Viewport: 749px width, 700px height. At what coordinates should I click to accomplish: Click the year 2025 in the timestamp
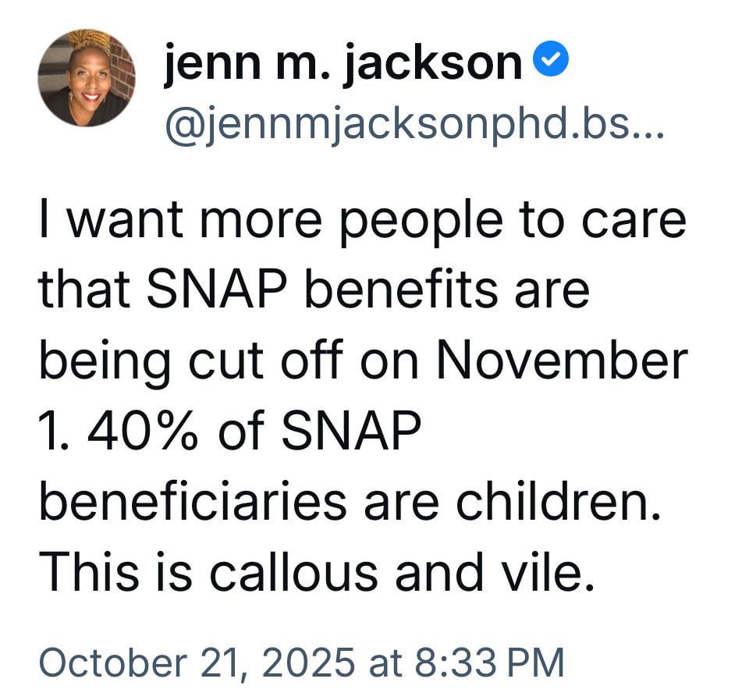pos(311,663)
